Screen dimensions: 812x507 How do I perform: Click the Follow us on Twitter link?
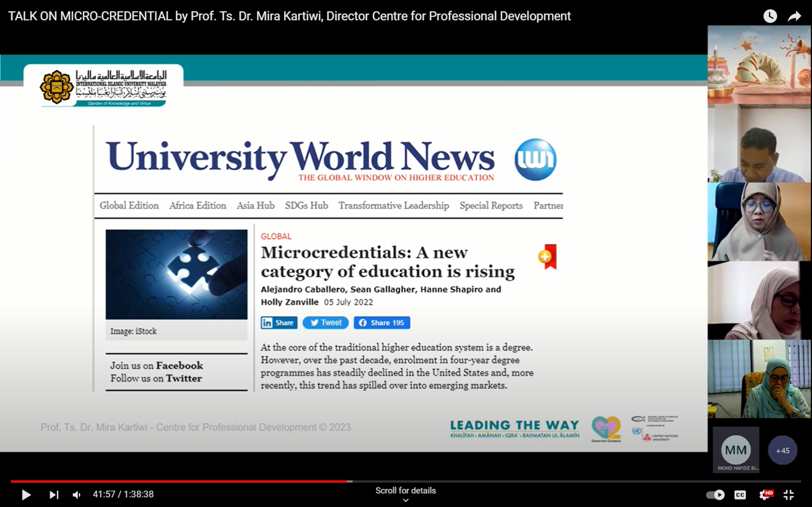tap(156, 379)
